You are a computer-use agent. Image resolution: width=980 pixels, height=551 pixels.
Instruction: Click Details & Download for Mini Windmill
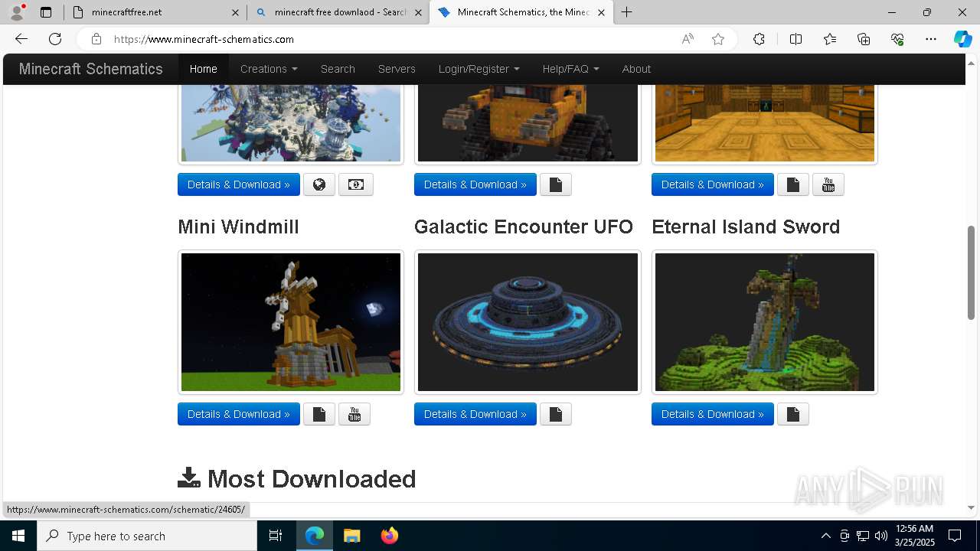tap(239, 414)
